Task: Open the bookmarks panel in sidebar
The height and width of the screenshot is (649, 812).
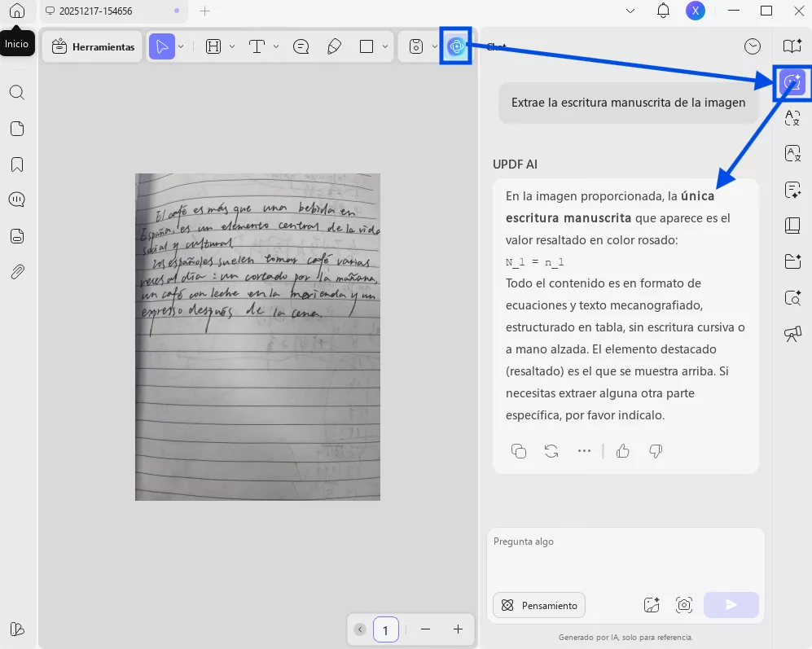Action: [x=16, y=164]
